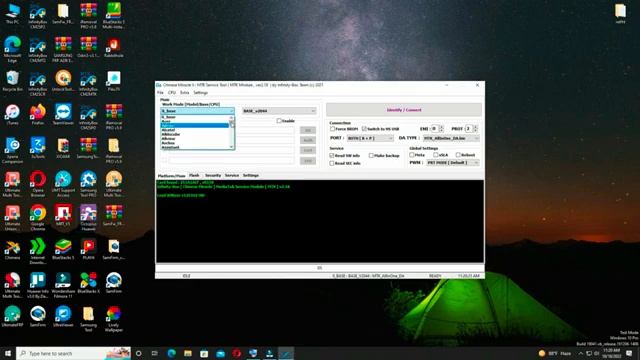Open Task View on the taskbar

tap(155, 353)
